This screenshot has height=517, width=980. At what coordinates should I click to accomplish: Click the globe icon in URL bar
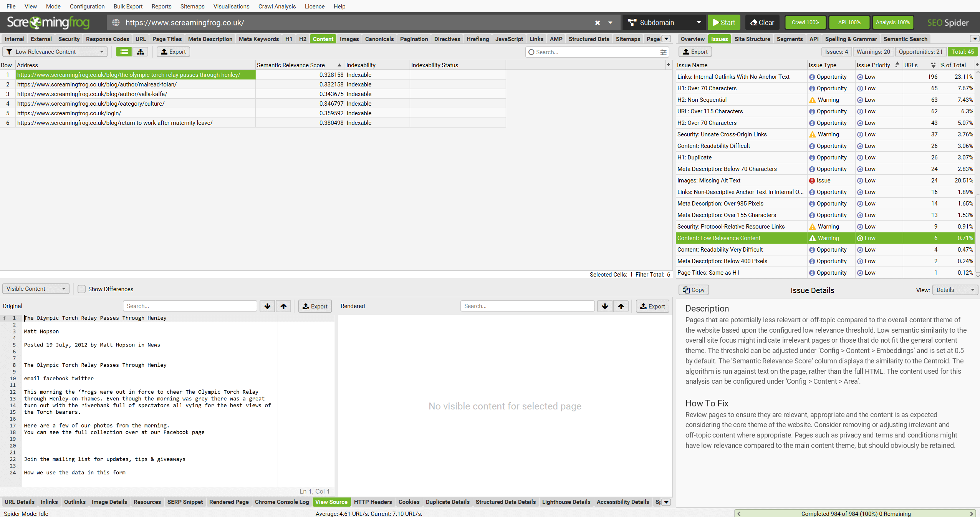tap(116, 23)
